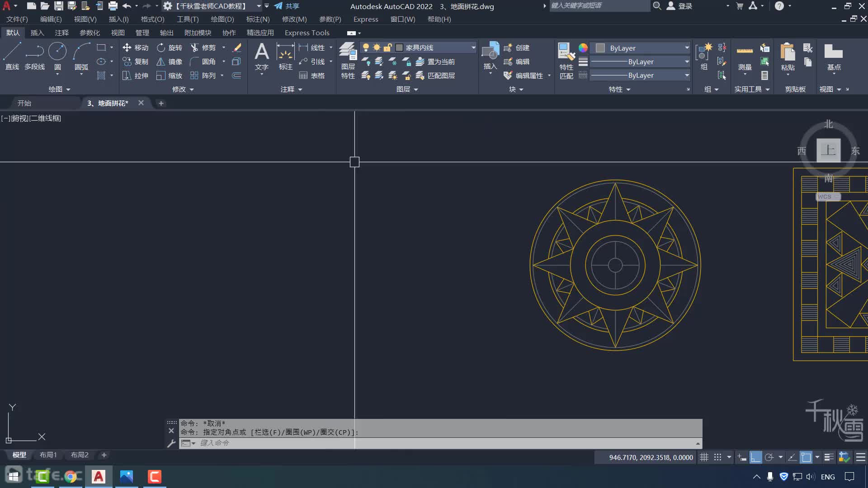Click 创建 (Create block) button
The width and height of the screenshot is (868, 488).
(x=517, y=47)
